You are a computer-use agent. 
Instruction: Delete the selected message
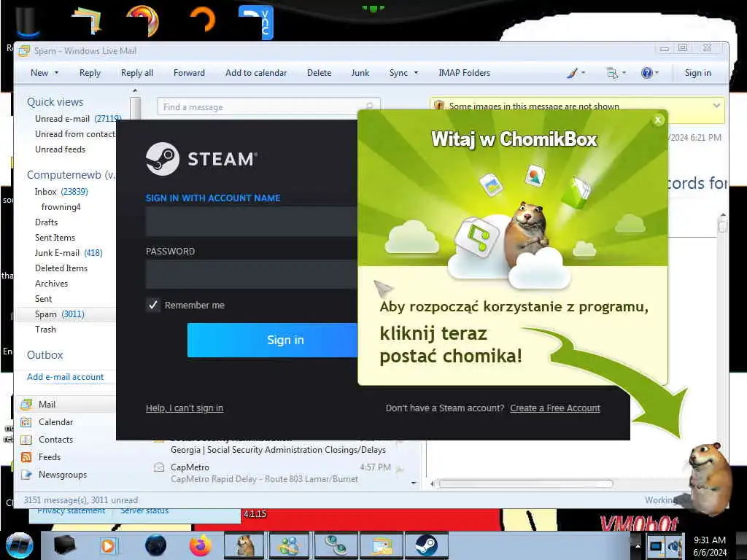click(x=320, y=73)
